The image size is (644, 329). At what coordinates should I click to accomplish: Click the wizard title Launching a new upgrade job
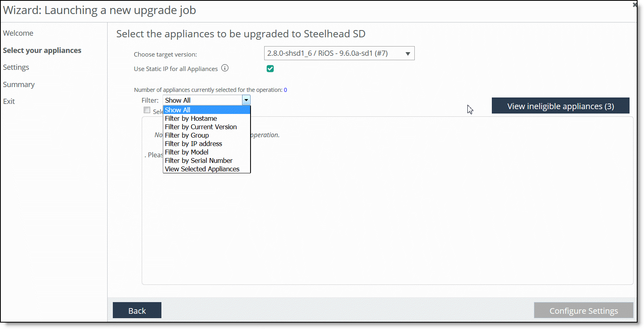pos(100,10)
